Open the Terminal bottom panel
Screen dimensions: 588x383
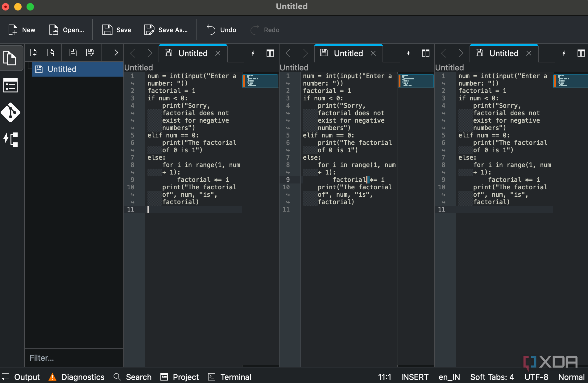(x=230, y=377)
